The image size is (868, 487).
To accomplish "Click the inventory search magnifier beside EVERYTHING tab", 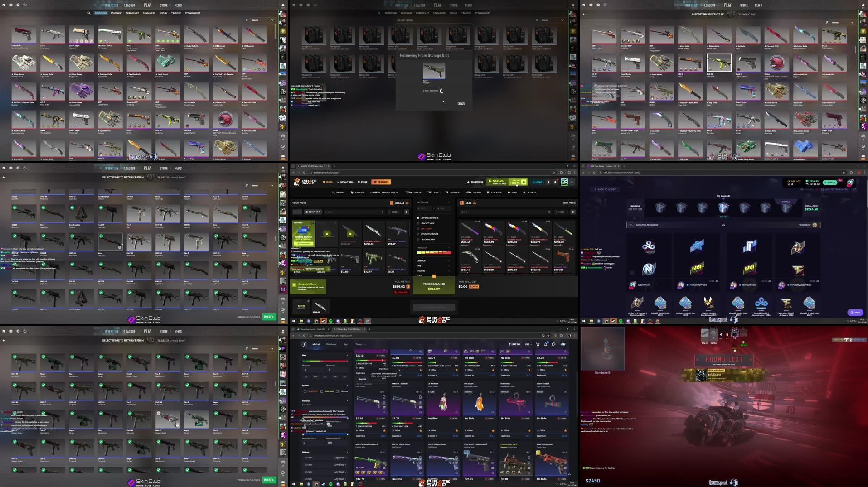I will click(x=89, y=13).
